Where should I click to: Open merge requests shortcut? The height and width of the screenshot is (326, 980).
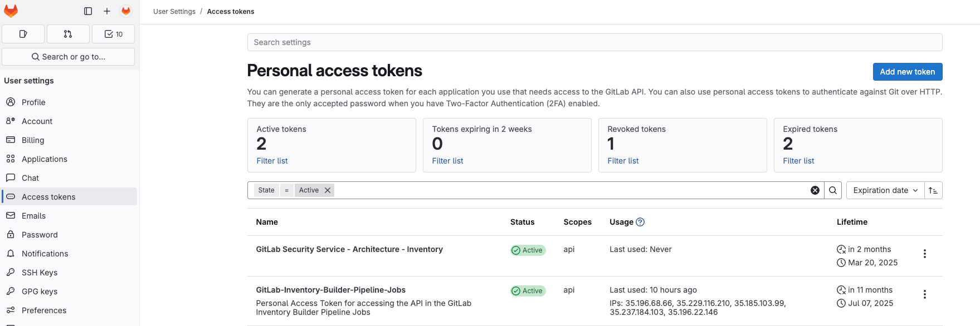68,34
